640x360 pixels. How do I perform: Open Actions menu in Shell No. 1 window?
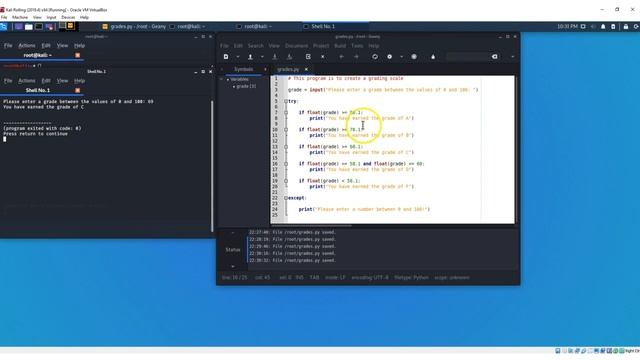click(27, 81)
